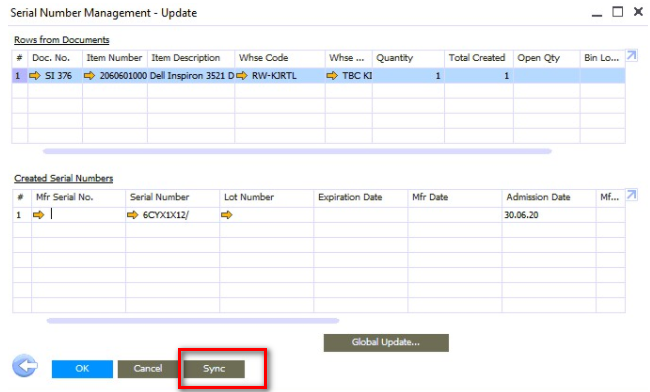This screenshot has width=650, height=392.
Task: Select Item Number column header
Action: (115, 58)
